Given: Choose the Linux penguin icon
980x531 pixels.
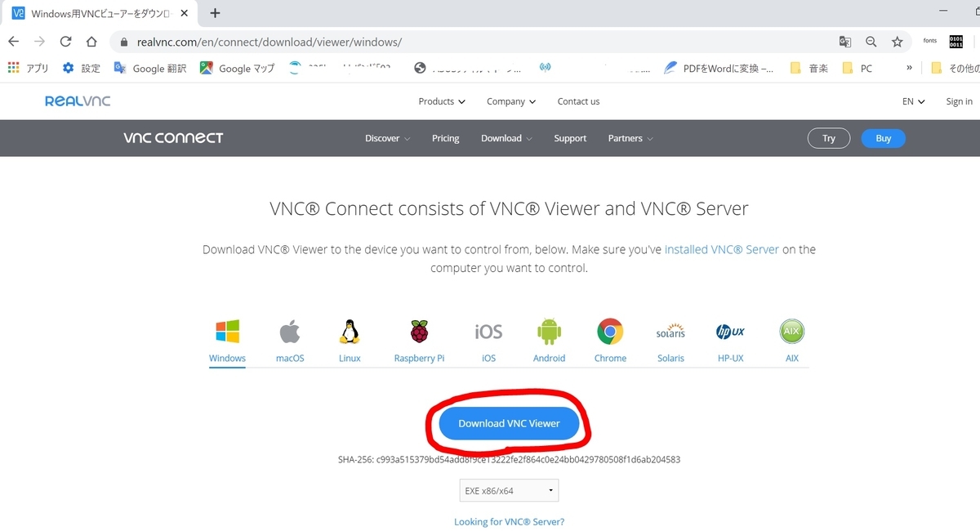Looking at the screenshot, I should [350, 331].
